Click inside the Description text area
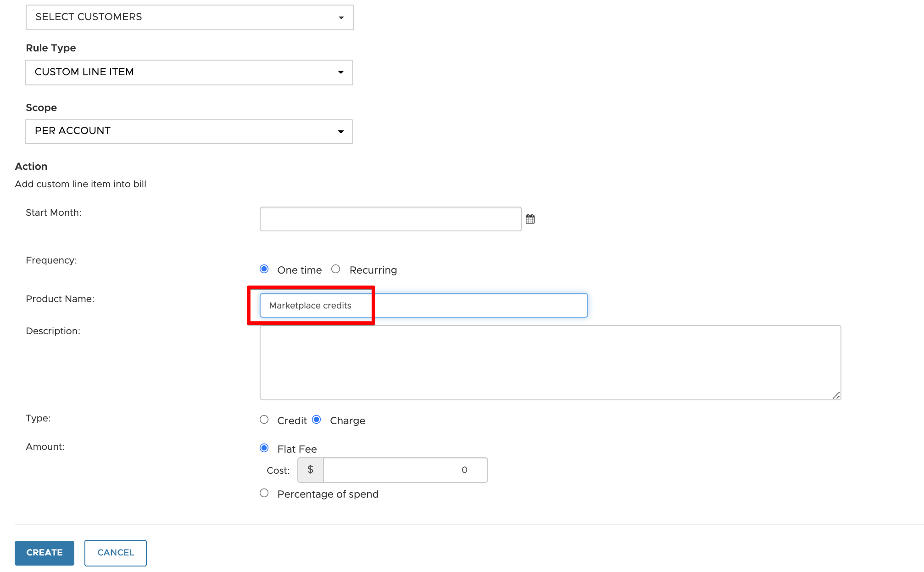924x572 pixels. coord(550,363)
